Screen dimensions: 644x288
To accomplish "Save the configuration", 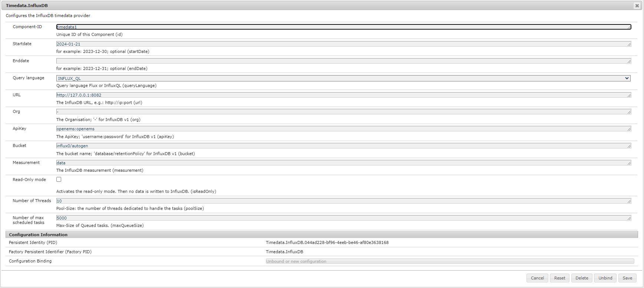I will coord(627,278).
